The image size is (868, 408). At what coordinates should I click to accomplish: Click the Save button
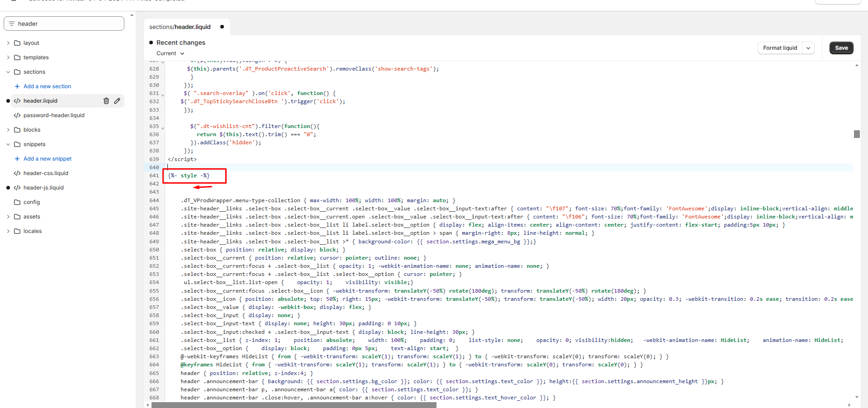841,48
